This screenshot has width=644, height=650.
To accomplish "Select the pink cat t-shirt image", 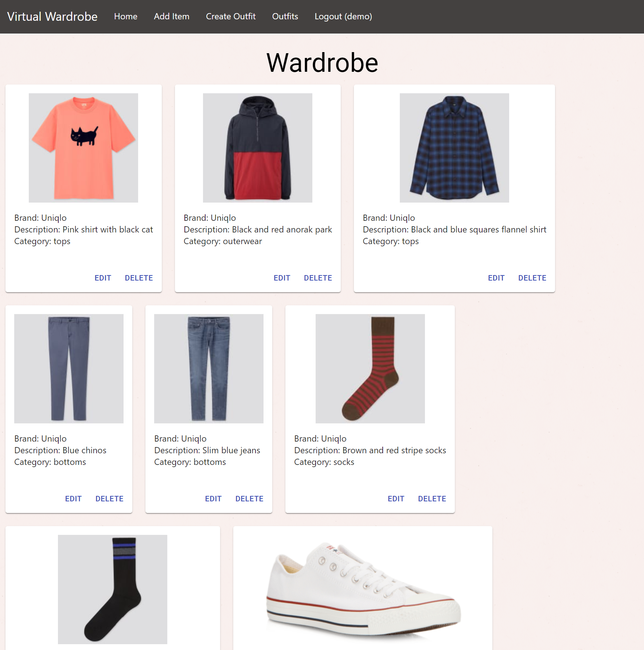I will tap(83, 148).
